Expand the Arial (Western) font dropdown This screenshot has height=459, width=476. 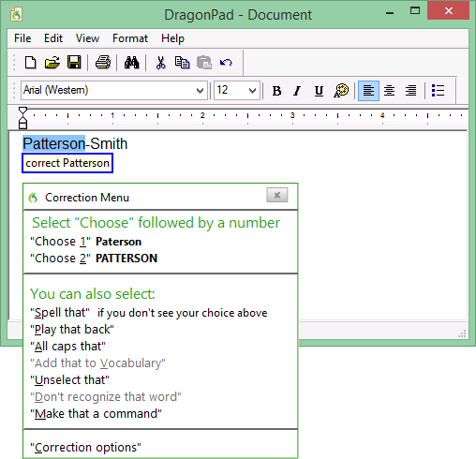click(x=200, y=91)
